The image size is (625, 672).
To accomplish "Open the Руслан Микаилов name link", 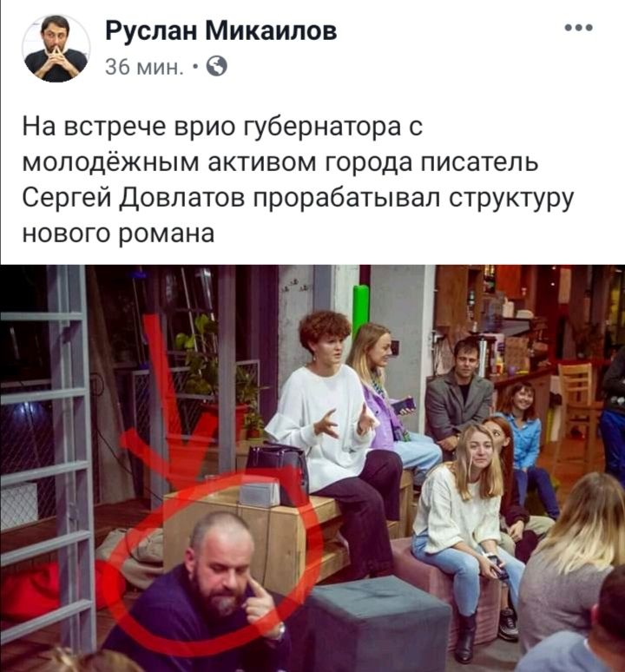I will click(x=221, y=31).
